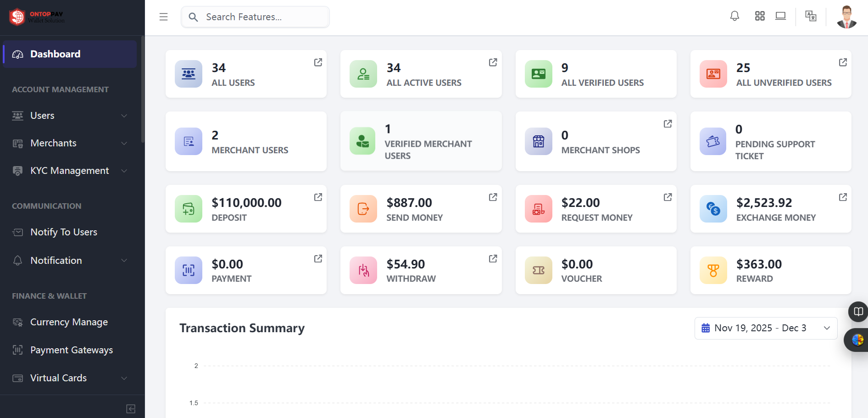The width and height of the screenshot is (868, 418).
Task: Click the monitor screen icon in header
Action: pyautogui.click(x=780, y=17)
